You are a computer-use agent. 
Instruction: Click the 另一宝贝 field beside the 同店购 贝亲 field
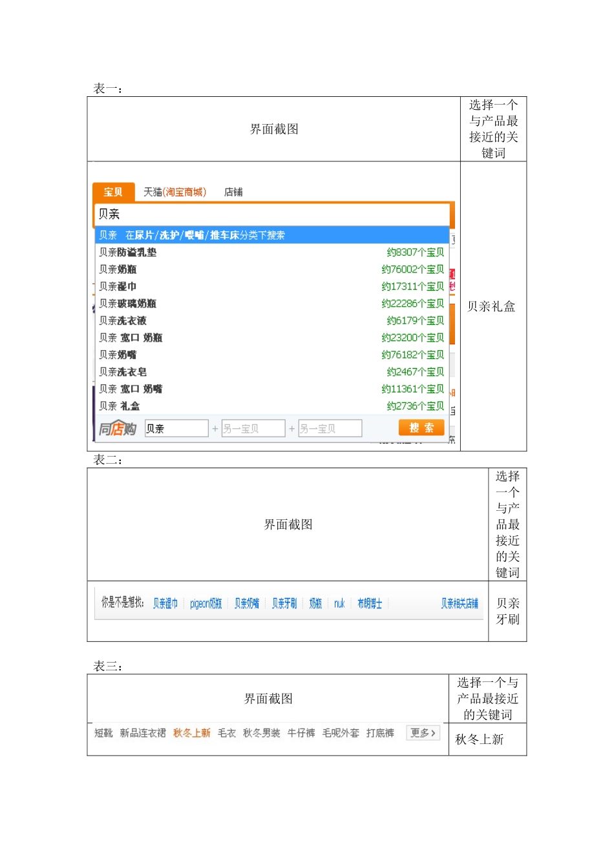(x=253, y=428)
